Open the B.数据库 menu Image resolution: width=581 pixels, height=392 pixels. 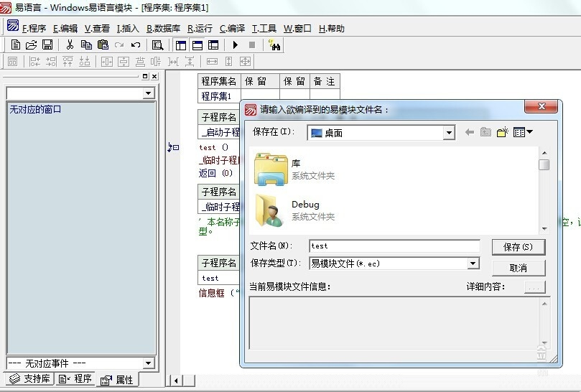click(x=164, y=29)
